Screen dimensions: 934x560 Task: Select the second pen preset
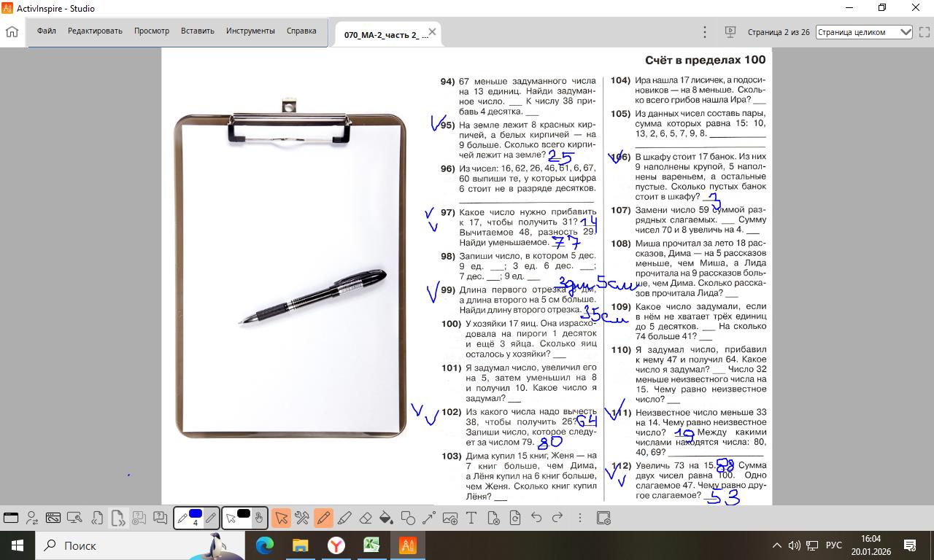pos(210,518)
